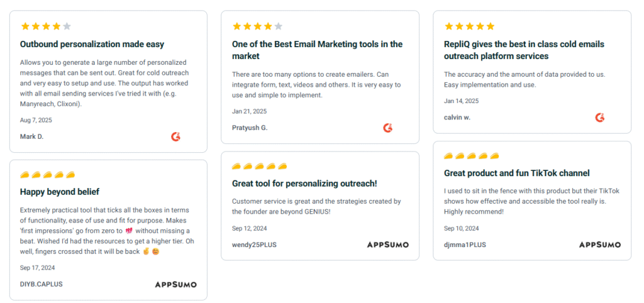644x303 pixels.
Task: Click star rating on 'Best Email Marketing tools' review
Action: (257, 26)
